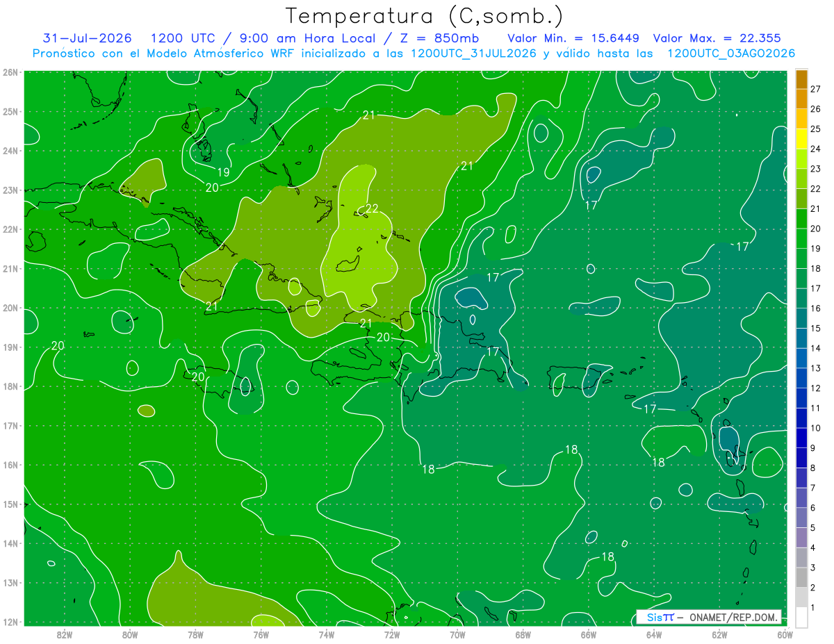
Task: Click the "74W" longitude axis label
Action: click(x=327, y=634)
